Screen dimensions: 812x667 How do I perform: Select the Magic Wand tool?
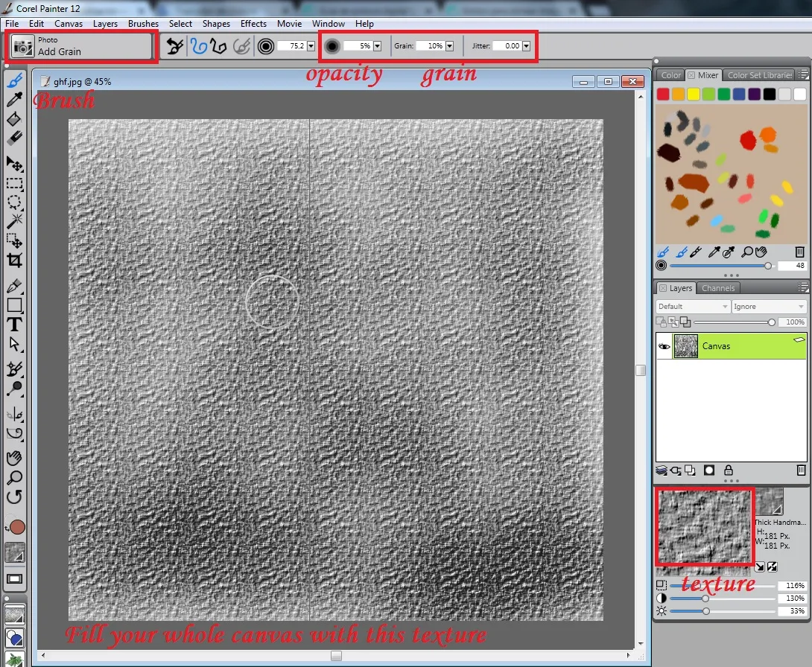(14, 221)
